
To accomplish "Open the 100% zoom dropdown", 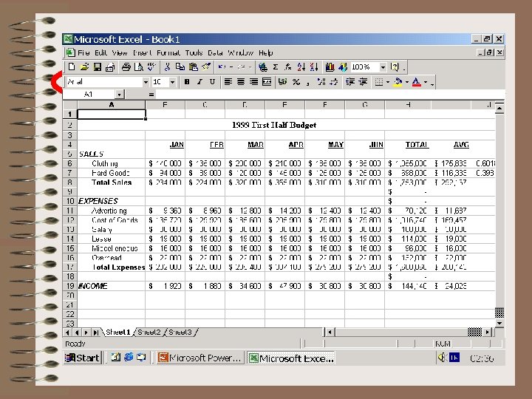I will [x=383, y=67].
